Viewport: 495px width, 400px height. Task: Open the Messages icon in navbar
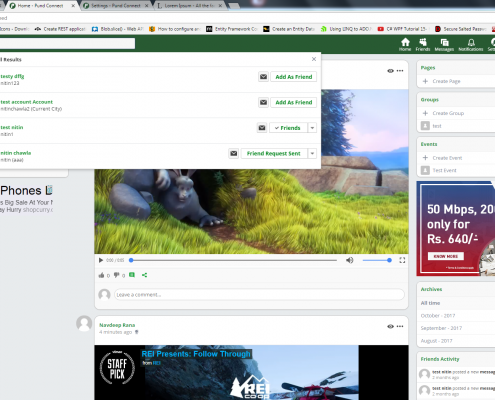coord(444,44)
